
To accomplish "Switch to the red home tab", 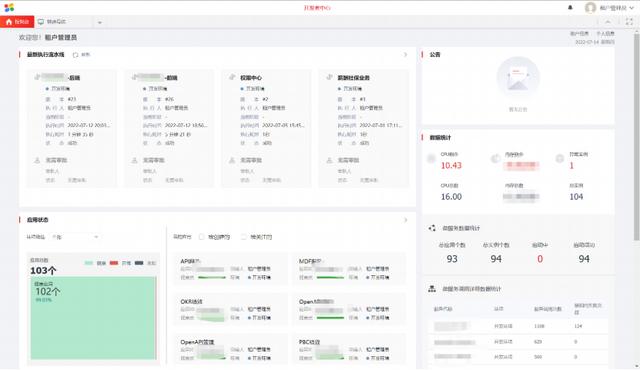I will click(x=17, y=22).
